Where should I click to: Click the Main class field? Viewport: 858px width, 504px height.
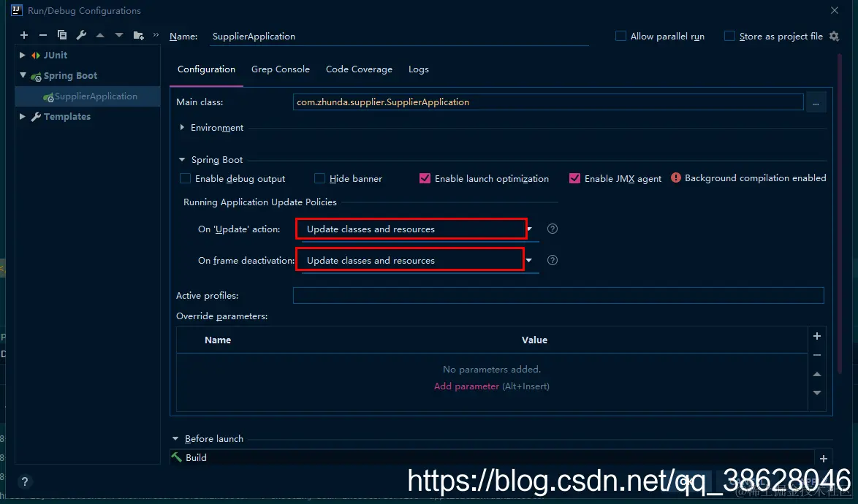click(x=547, y=102)
